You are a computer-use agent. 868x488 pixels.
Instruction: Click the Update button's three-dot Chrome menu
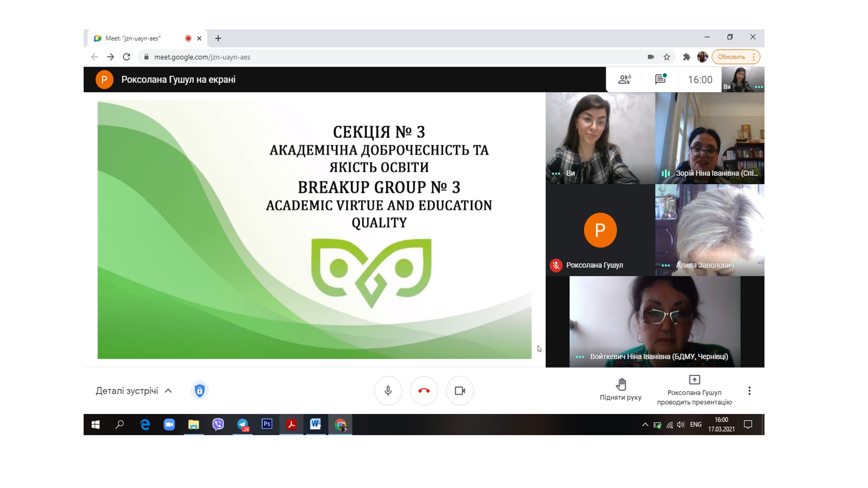(754, 57)
